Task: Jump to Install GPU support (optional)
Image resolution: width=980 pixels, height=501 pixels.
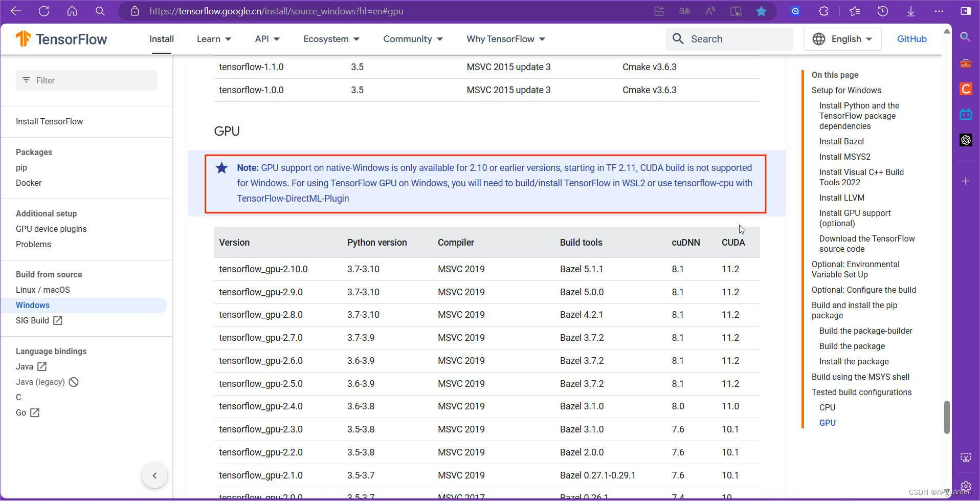Action: 855,218
